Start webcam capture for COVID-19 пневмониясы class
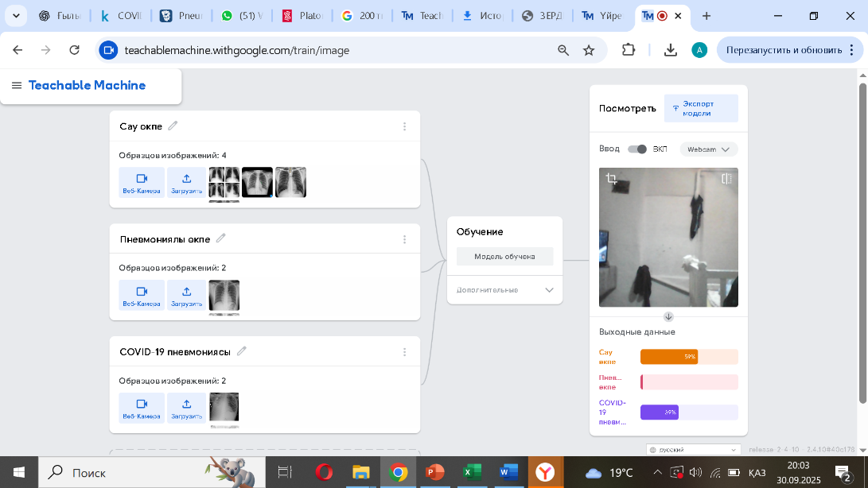868x488 pixels. point(142,408)
